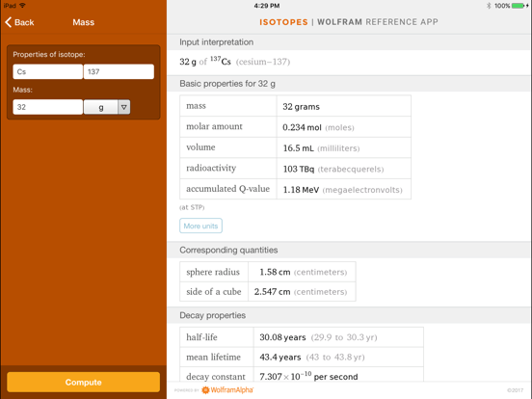Tap the 'sphere radius' row label

(213, 272)
